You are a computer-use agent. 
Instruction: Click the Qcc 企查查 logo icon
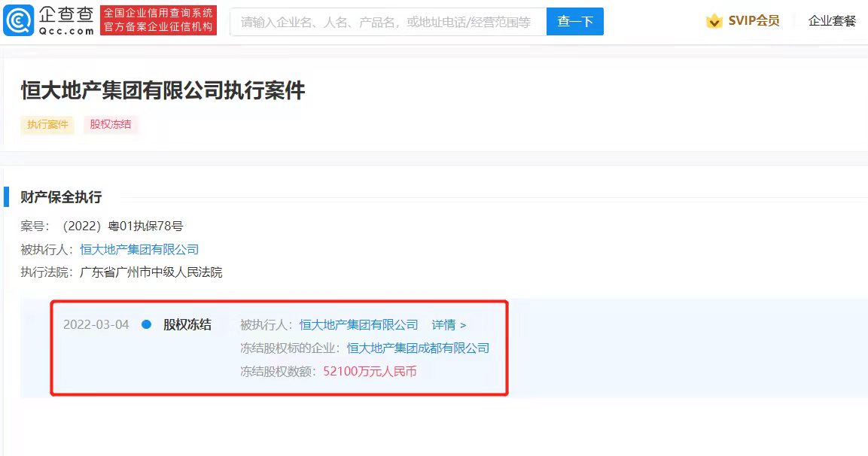pyautogui.click(x=17, y=21)
